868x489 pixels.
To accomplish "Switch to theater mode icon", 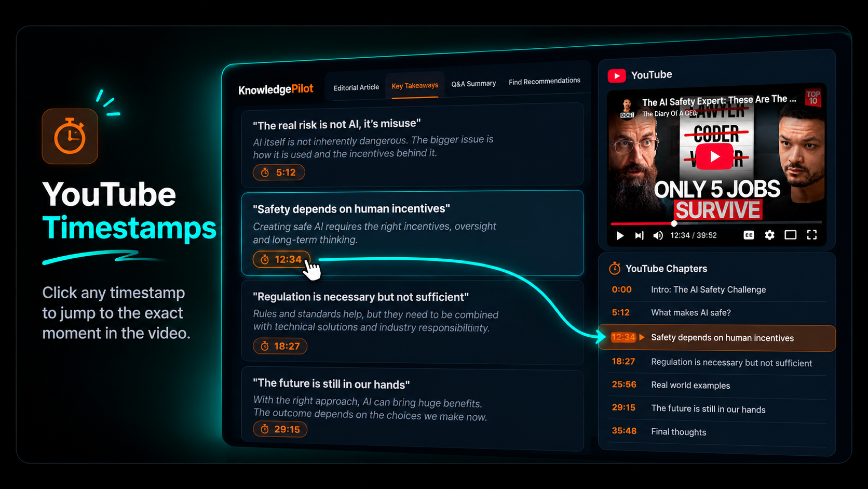I will point(790,235).
